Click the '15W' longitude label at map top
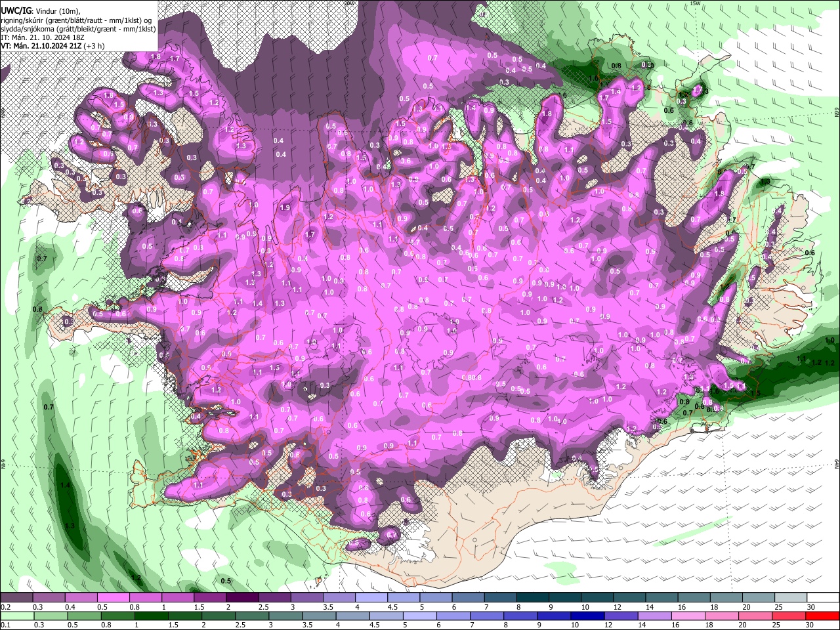 coord(696,3)
